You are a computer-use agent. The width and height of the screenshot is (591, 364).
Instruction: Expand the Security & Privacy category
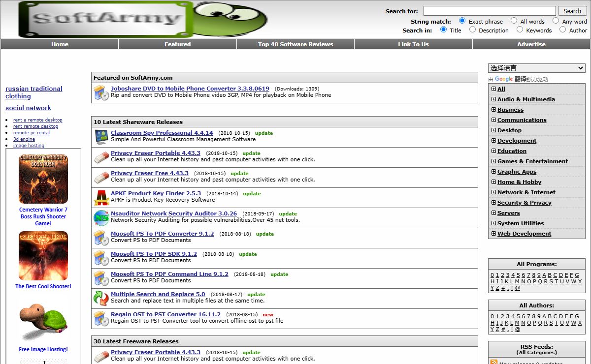[x=493, y=203]
